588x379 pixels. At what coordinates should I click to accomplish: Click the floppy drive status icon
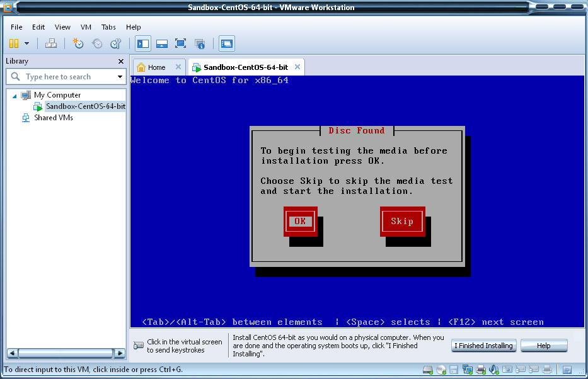click(454, 370)
